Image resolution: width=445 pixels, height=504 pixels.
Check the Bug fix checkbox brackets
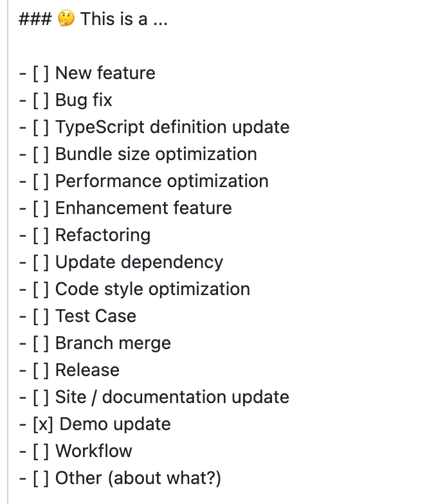41,100
